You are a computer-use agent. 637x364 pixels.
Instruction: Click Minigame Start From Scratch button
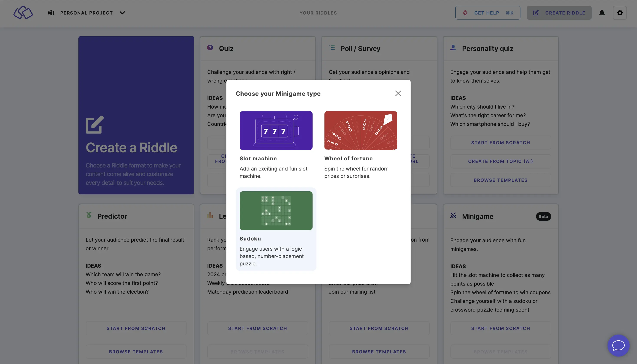tap(500, 328)
